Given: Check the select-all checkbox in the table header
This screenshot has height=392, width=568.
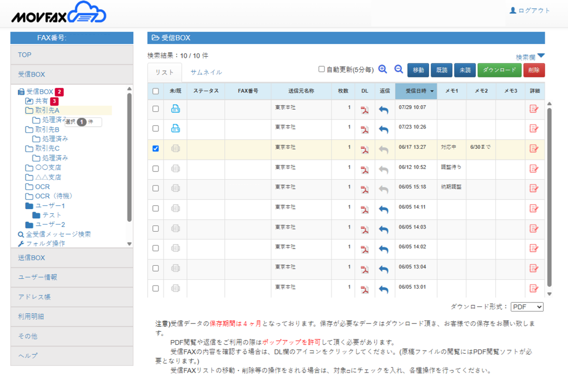Looking at the screenshot, I should (x=156, y=91).
